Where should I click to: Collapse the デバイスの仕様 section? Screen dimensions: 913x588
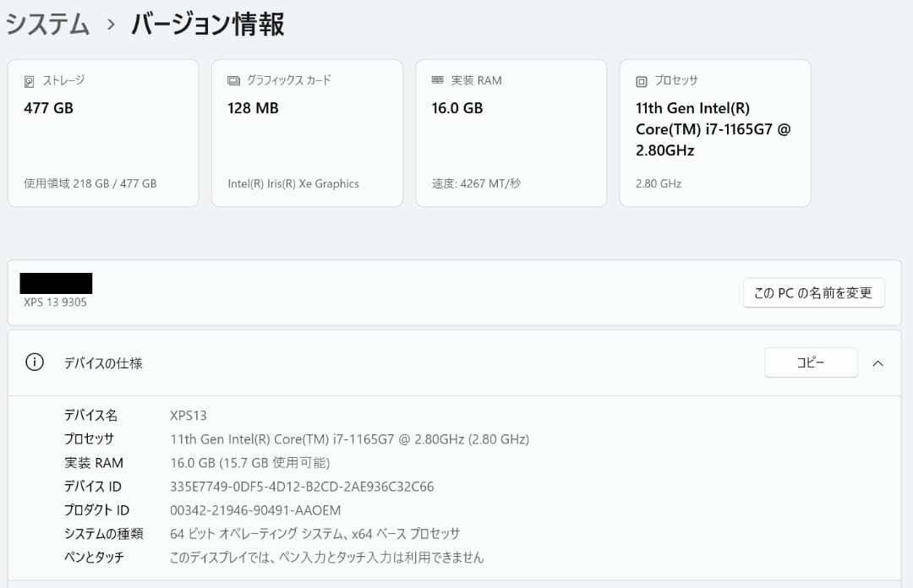(x=877, y=362)
